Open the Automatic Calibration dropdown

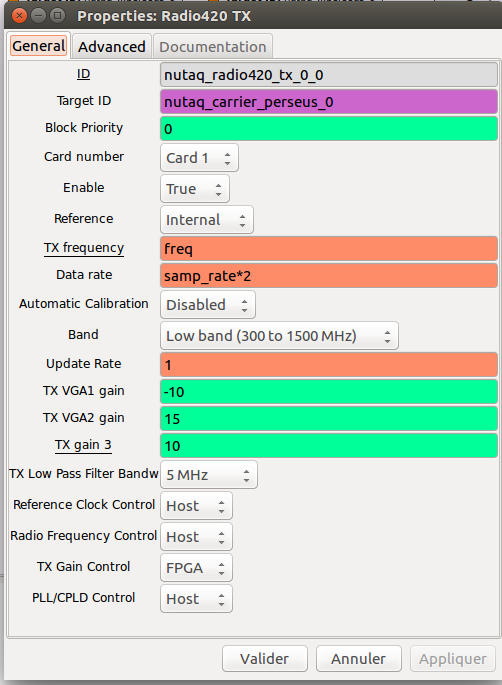(x=208, y=304)
